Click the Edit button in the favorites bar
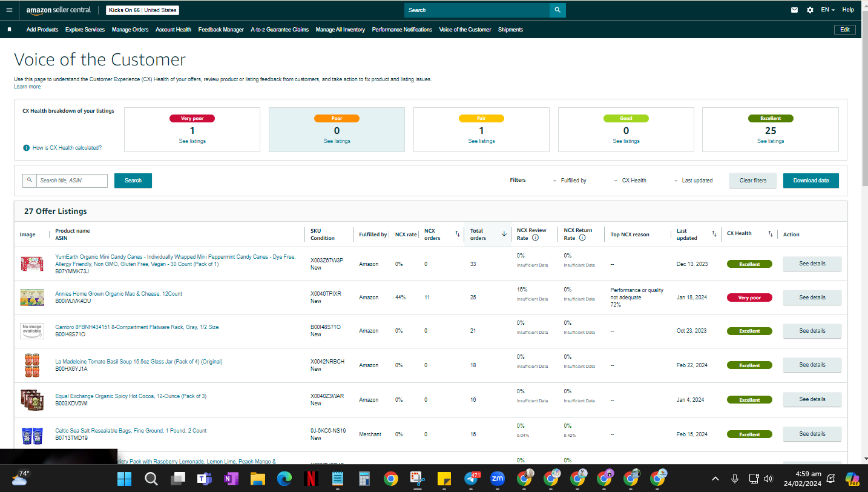 click(x=845, y=30)
